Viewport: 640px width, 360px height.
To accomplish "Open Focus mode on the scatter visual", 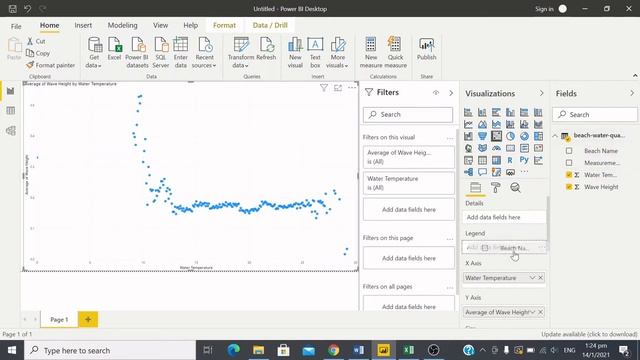I will coord(338,88).
